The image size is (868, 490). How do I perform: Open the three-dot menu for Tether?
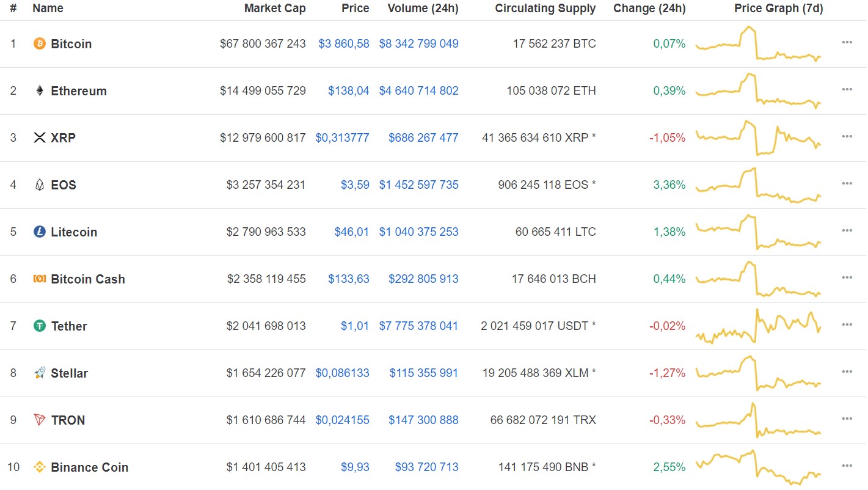pos(847,324)
